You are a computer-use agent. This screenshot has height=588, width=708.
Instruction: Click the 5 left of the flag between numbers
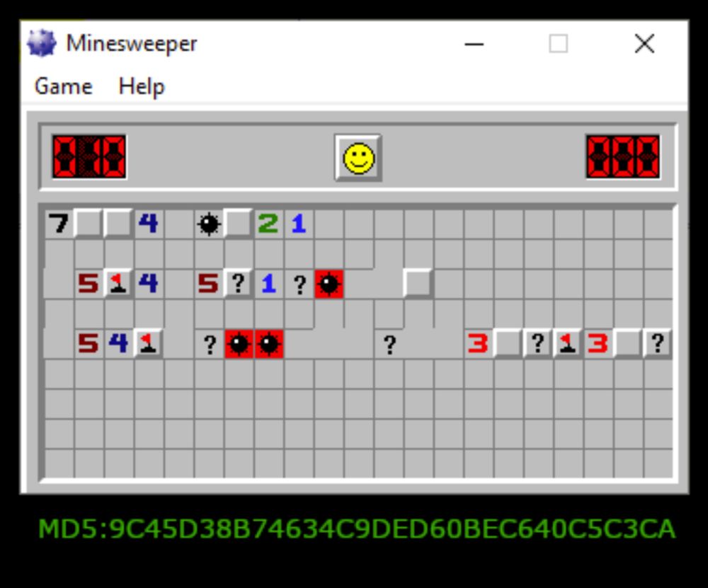point(88,284)
